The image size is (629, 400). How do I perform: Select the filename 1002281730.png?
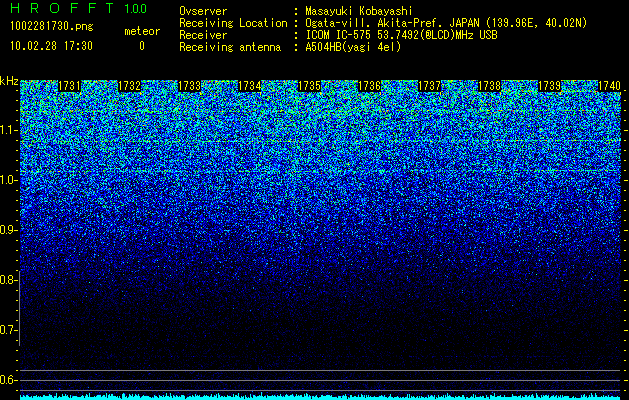(x=52, y=26)
